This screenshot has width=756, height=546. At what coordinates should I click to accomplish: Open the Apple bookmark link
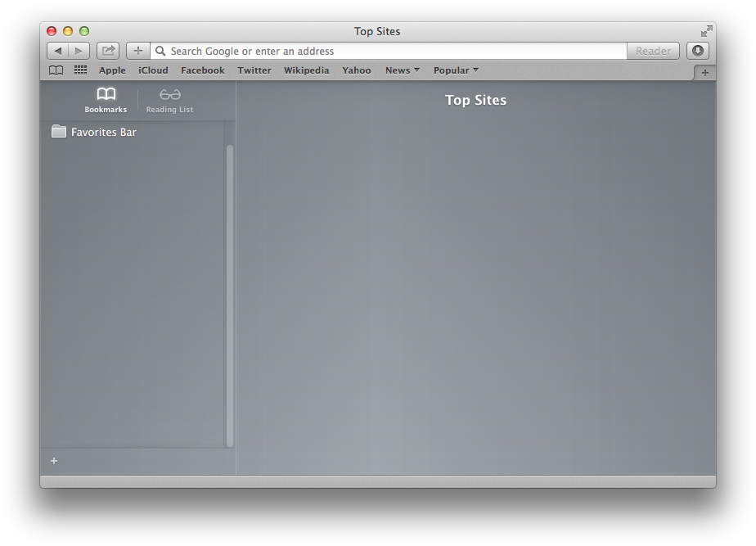coord(112,70)
